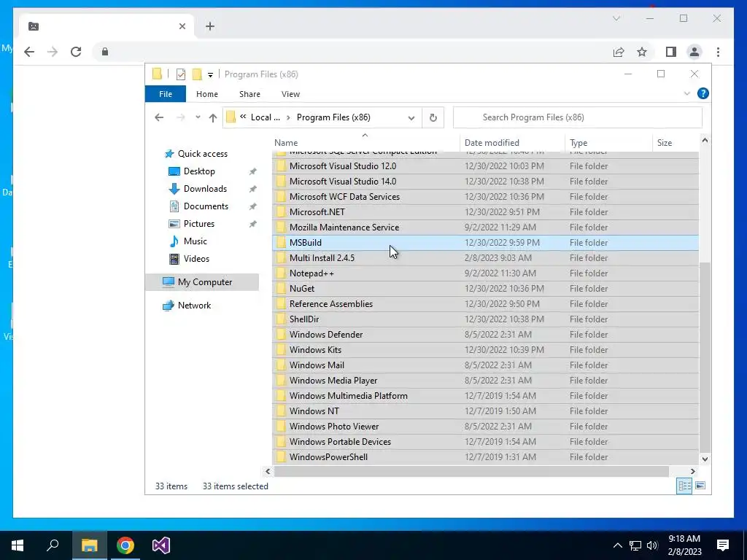Switch to details view layout
Screen dimensions: 747x560
[684, 486]
